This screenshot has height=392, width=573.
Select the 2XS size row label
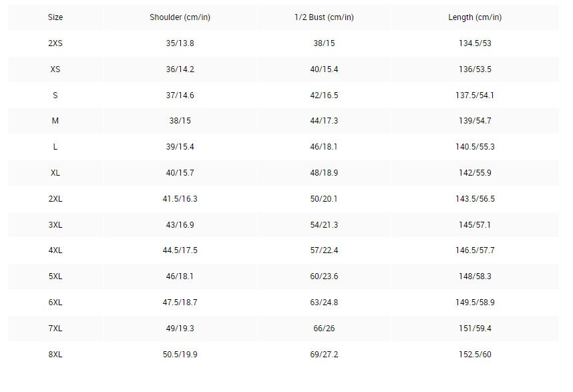(x=55, y=43)
